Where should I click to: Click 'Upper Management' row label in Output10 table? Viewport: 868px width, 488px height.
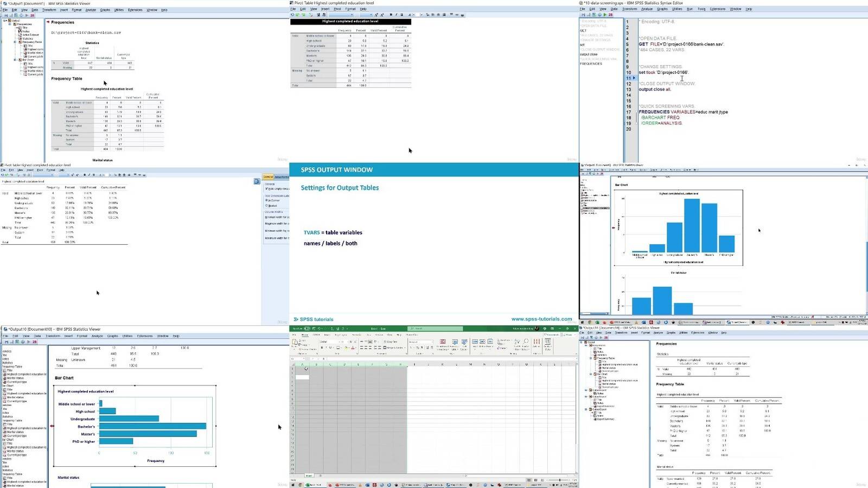click(x=86, y=348)
